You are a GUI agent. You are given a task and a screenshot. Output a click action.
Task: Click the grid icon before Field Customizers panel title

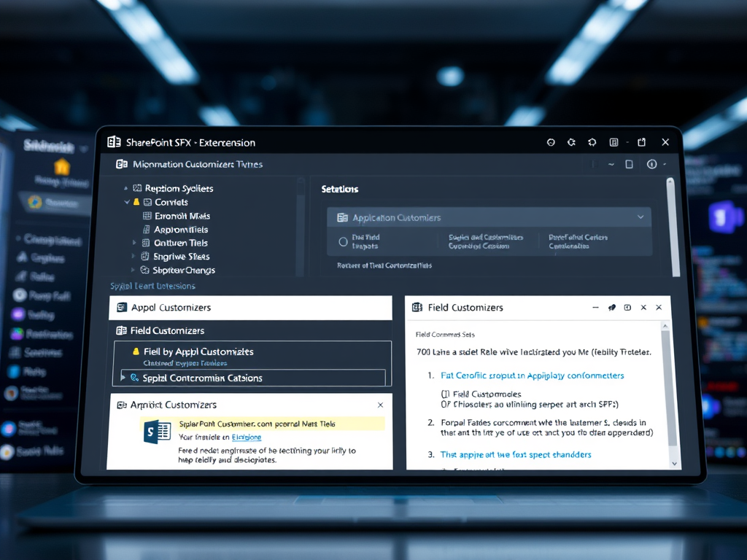tap(417, 308)
